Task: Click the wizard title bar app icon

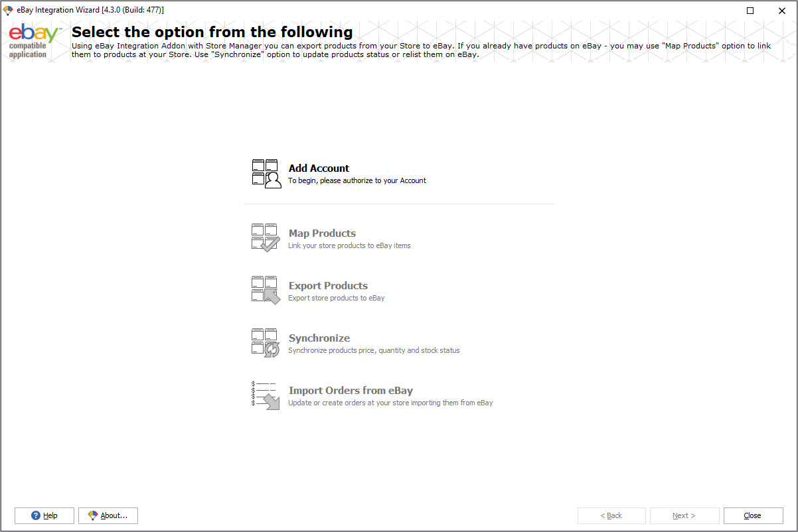Action: click(8, 10)
